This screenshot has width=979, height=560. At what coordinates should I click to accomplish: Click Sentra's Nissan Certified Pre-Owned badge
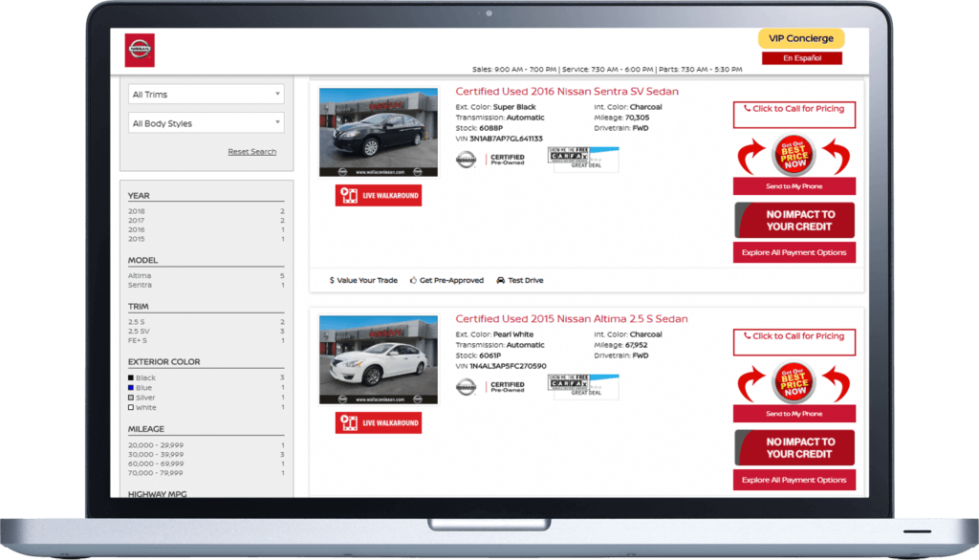490,160
